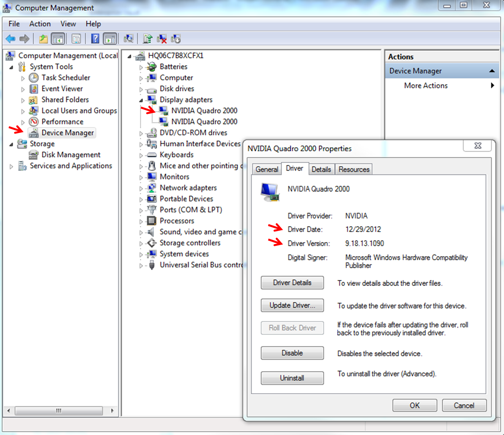Image resolution: width=504 pixels, height=435 pixels.
Task: Click the console tree horizontal scrollbar thumb
Action: [x=59, y=410]
